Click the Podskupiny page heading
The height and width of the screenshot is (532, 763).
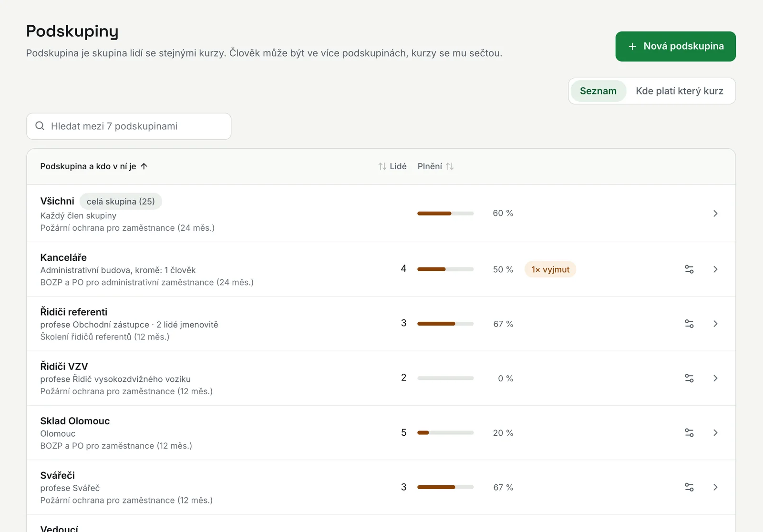click(72, 31)
